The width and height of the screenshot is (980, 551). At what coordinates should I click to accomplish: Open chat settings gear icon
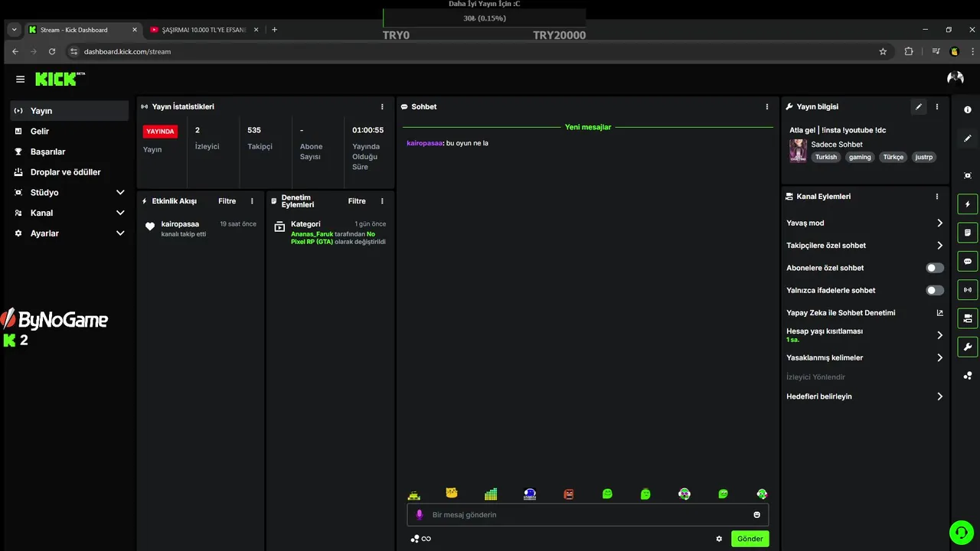719,539
